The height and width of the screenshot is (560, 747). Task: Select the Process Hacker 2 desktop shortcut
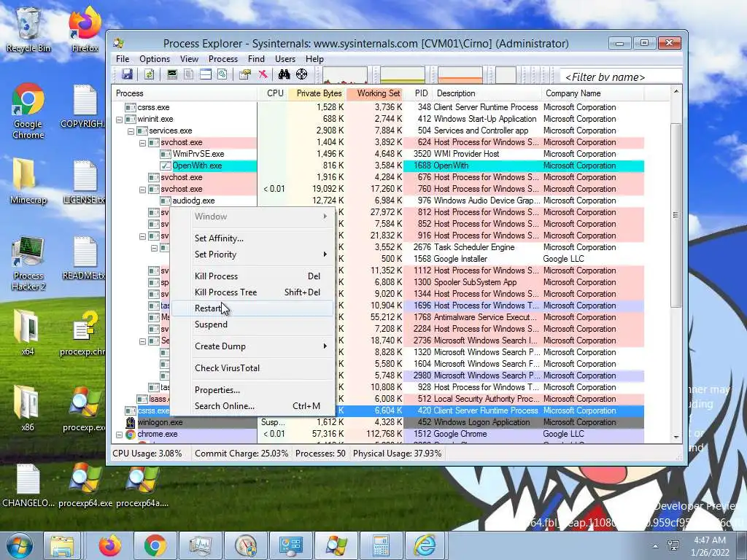click(28, 263)
